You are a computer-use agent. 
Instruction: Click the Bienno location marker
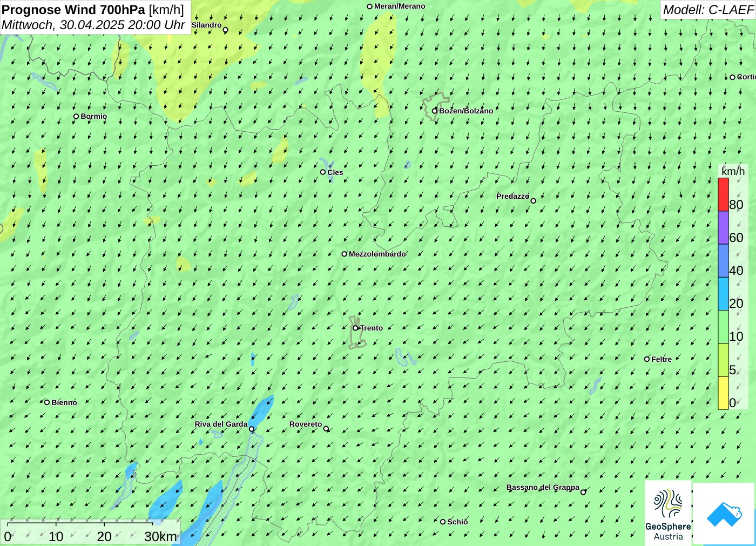[x=47, y=402]
